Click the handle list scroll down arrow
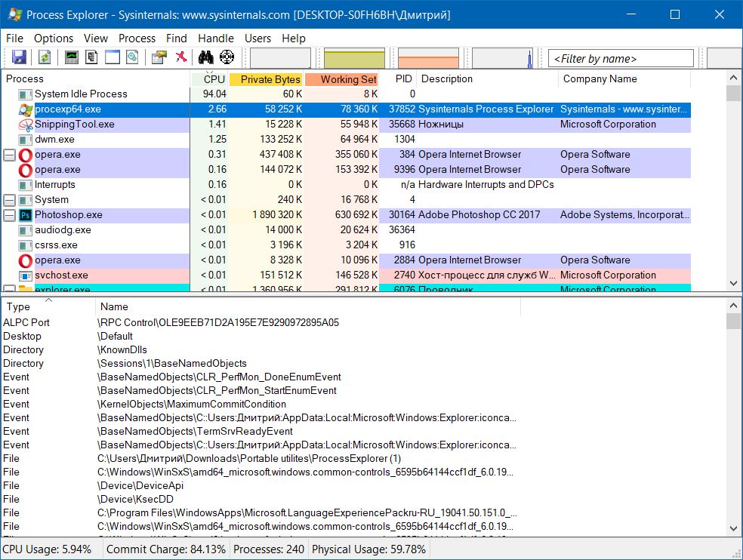Screen dimensions: 743x560 tap(733, 528)
